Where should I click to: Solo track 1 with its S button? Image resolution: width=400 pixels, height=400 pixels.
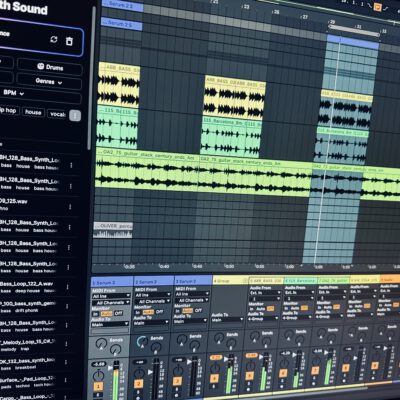pyautogui.click(x=98, y=396)
